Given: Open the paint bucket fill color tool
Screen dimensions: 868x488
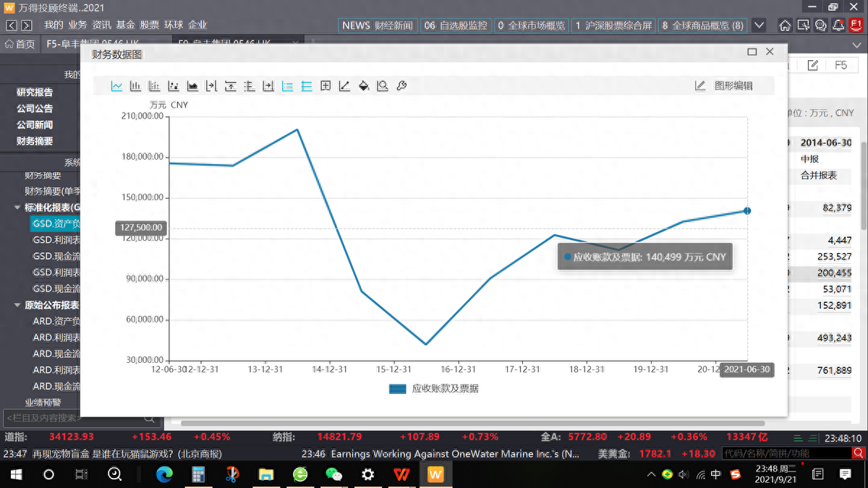Looking at the screenshot, I should pyautogui.click(x=364, y=86).
